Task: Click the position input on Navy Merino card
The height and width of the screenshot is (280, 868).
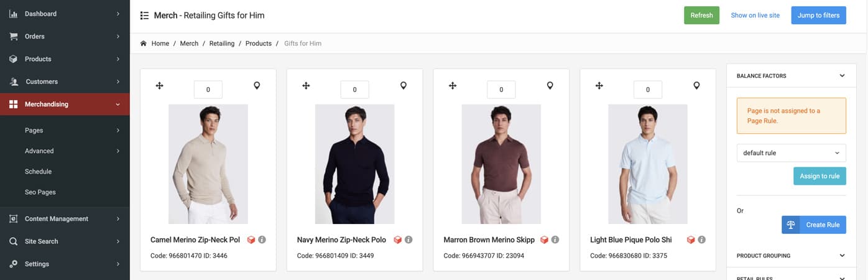Action: coord(354,90)
